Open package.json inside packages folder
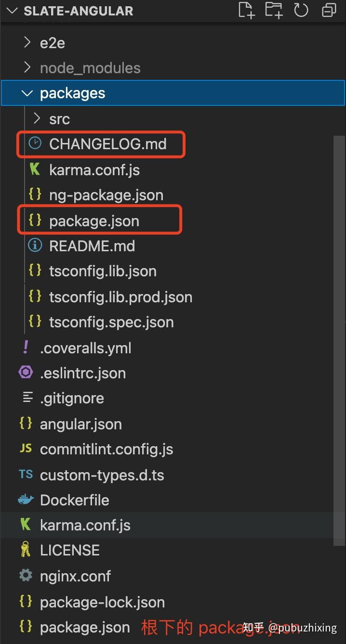Image resolution: width=346 pixels, height=644 pixels. 94,221
